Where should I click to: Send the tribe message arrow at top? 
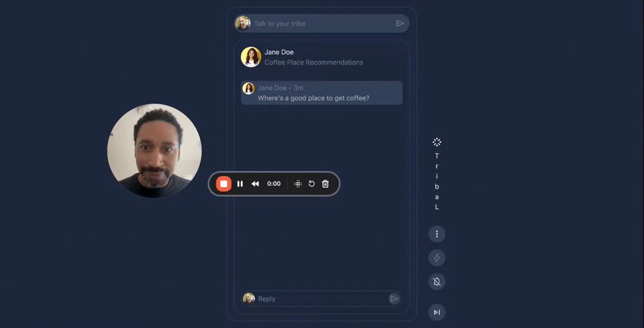400,23
